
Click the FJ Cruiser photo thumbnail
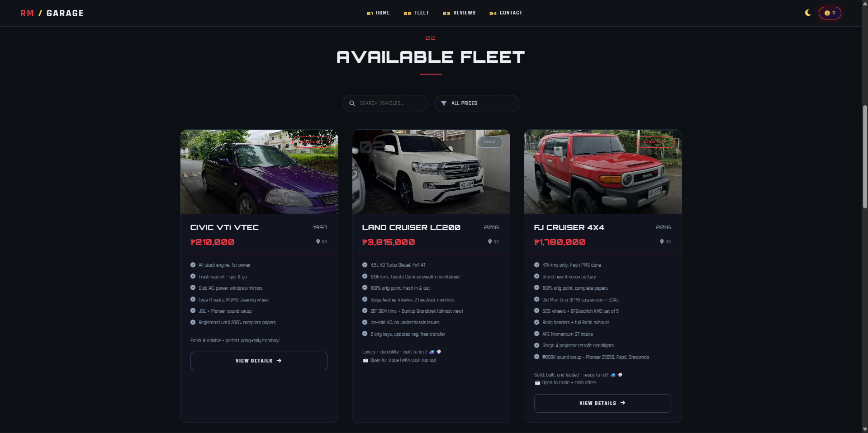(602, 172)
